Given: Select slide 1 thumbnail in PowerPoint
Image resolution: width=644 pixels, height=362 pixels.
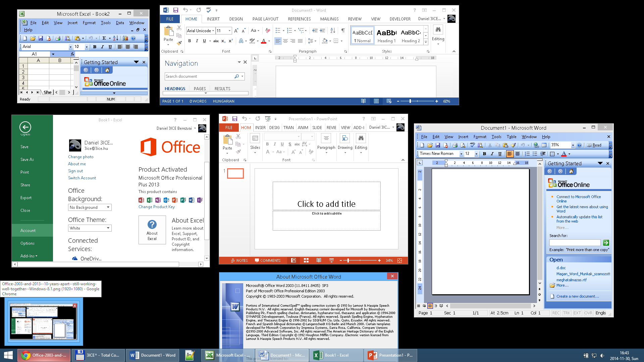Looking at the screenshot, I should (235, 173).
